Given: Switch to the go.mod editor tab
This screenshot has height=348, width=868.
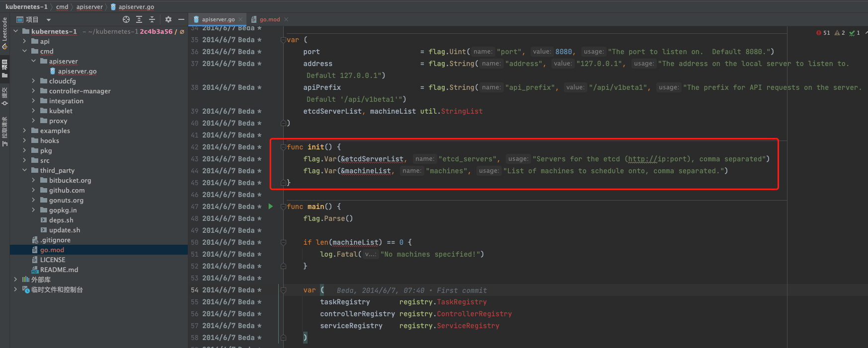Looking at the screenshot, I should 269,19.
